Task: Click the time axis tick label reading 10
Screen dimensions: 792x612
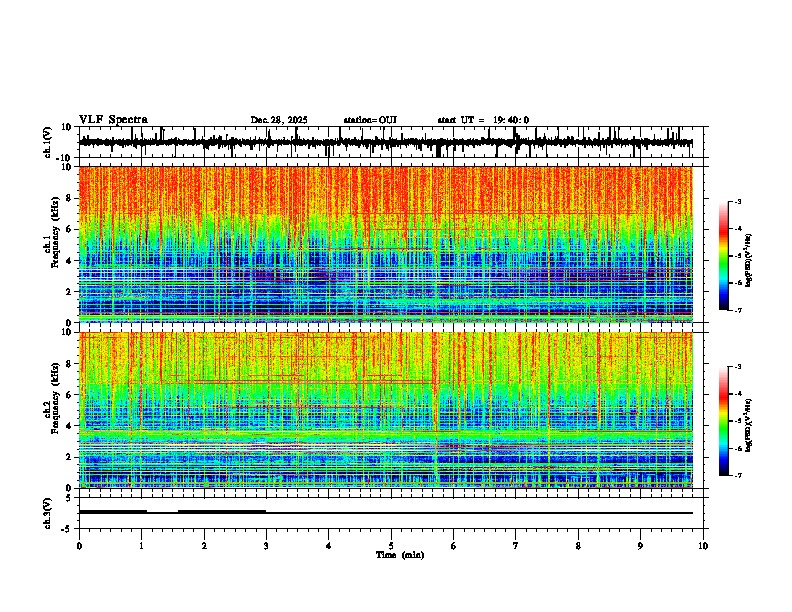Action: point(703,546)
